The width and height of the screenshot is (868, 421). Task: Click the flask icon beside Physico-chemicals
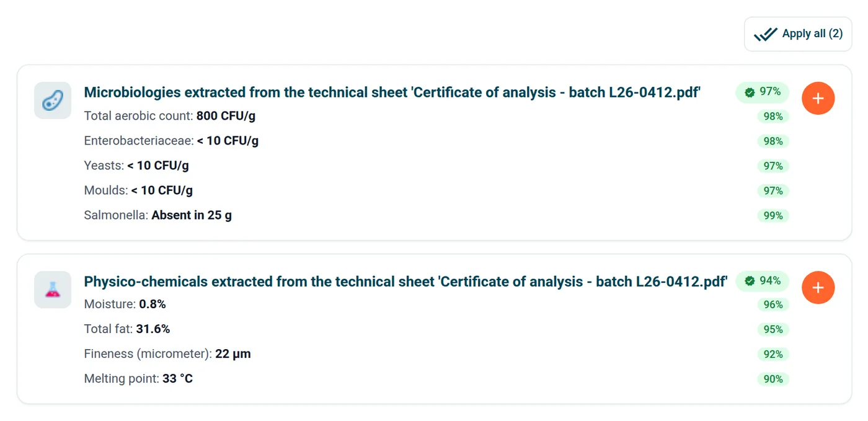53,290
